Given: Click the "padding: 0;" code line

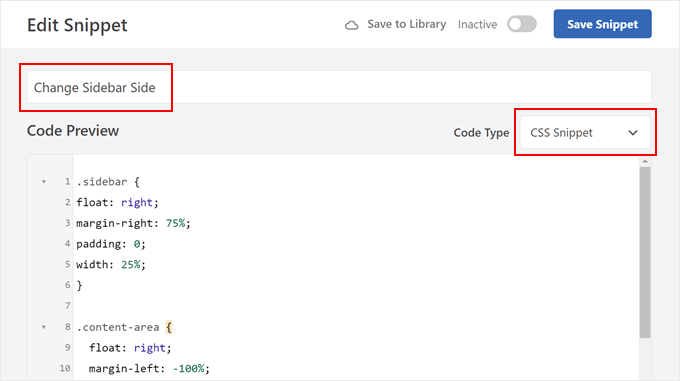Looking at the screenshot, I should click(111, 244).
